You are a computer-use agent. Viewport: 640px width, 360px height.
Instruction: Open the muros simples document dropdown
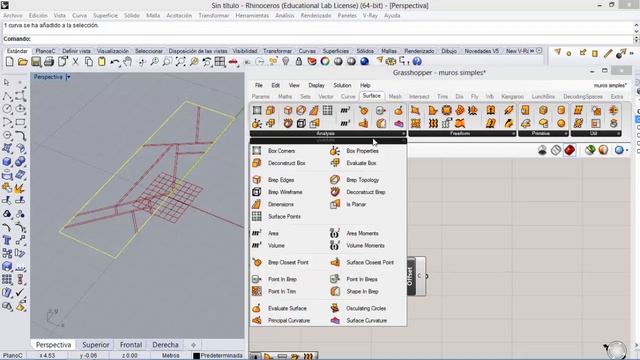point(610,85)
